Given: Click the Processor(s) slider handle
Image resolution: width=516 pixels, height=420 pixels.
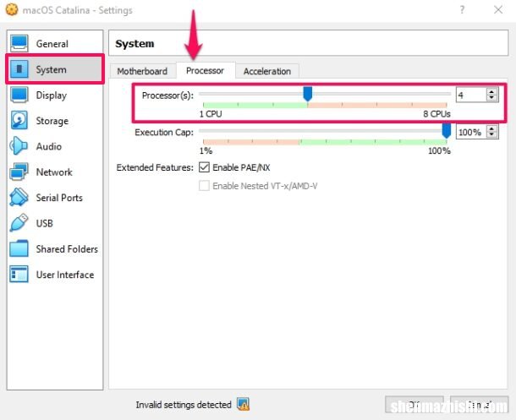Looking at the screenshot, I should click(308, 95).
